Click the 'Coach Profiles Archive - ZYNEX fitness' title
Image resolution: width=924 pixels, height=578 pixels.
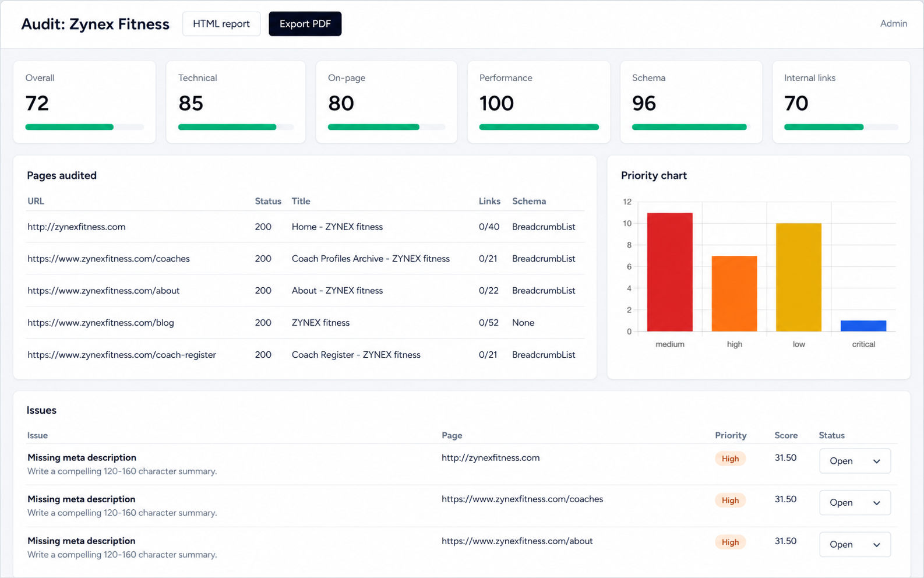[371, 259]
